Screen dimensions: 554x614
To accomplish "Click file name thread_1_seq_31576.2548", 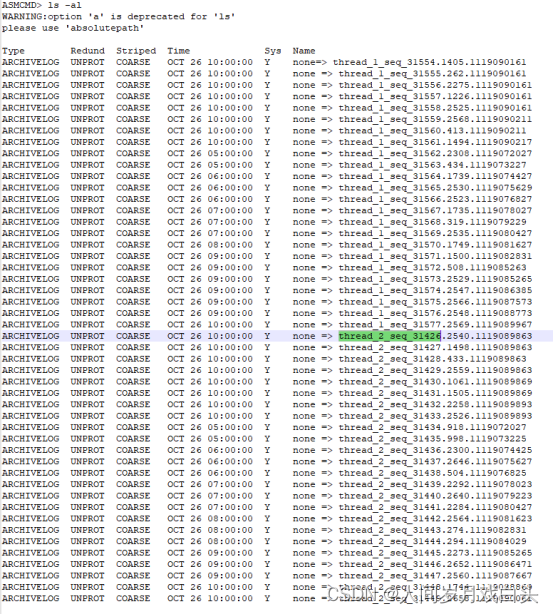I will [435, 313].
